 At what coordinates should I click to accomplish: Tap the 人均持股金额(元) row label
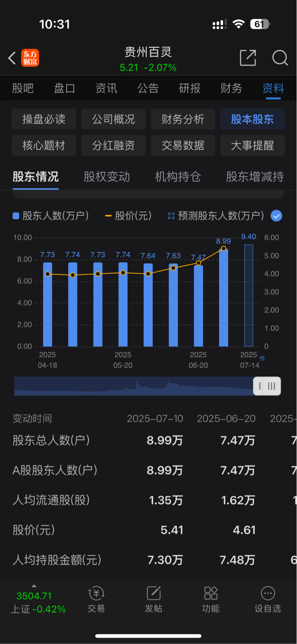(57, 560)
